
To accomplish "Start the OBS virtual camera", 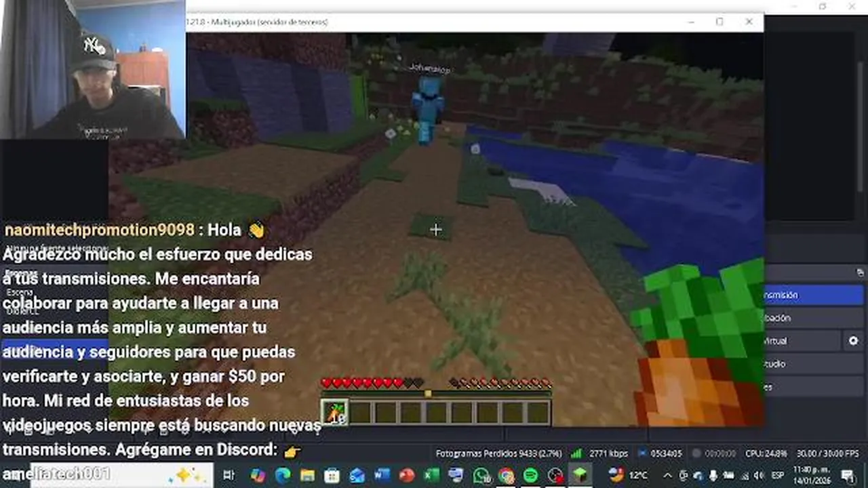I will point(802,341).
